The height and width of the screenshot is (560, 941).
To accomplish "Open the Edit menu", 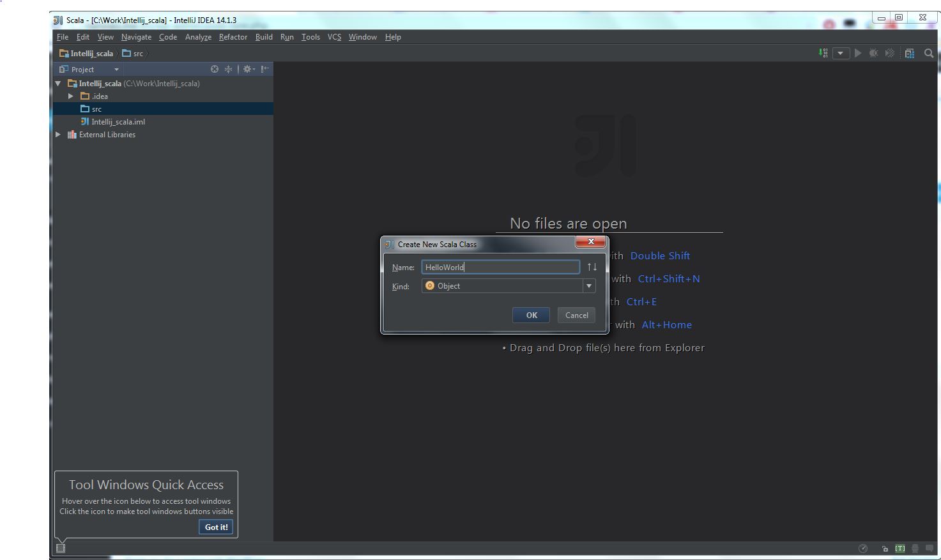I will click(x=83, y=37).
